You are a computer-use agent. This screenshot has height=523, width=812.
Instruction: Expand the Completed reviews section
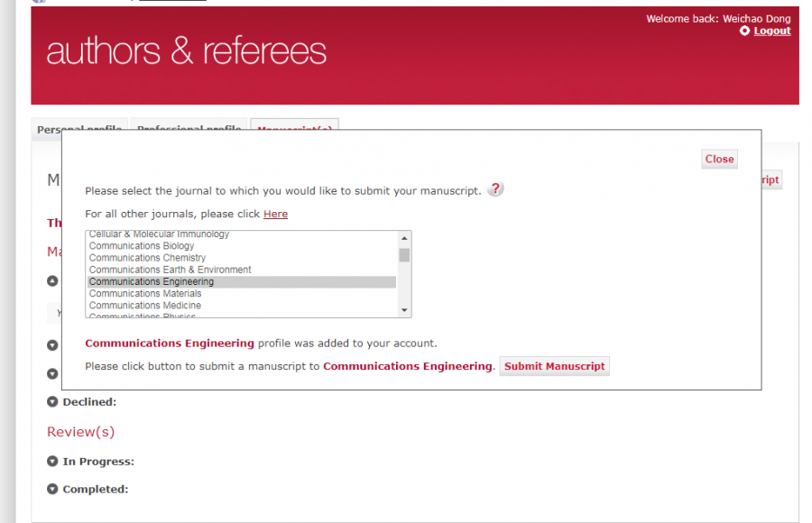point(52,489)
